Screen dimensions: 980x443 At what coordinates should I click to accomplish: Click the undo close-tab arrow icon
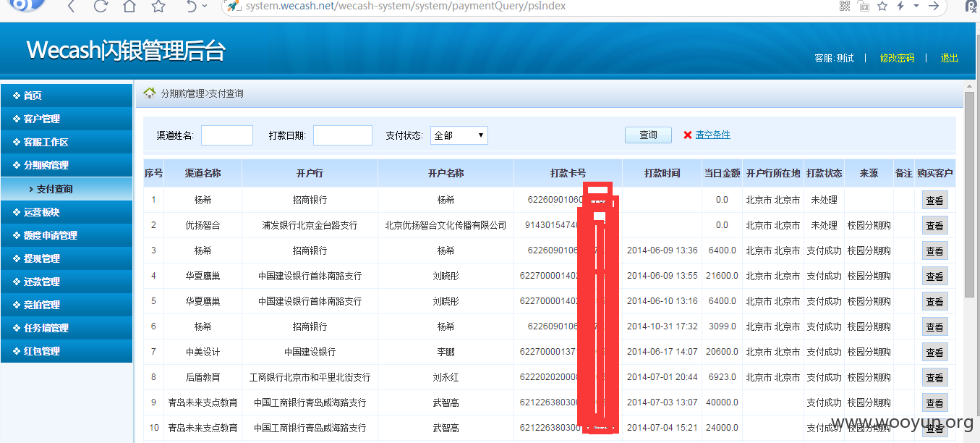tap(192, 7)
